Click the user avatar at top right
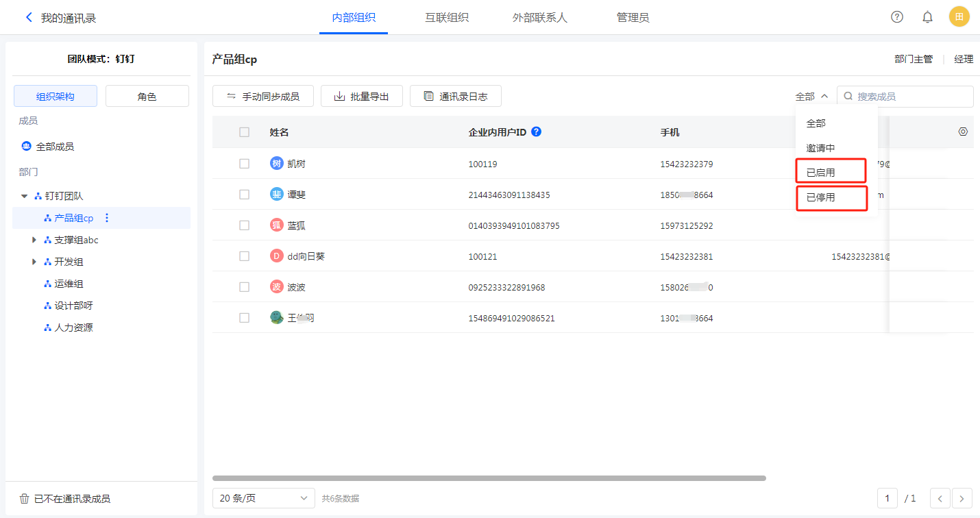The width and height of the screenshot is (980, 518). 959,17
